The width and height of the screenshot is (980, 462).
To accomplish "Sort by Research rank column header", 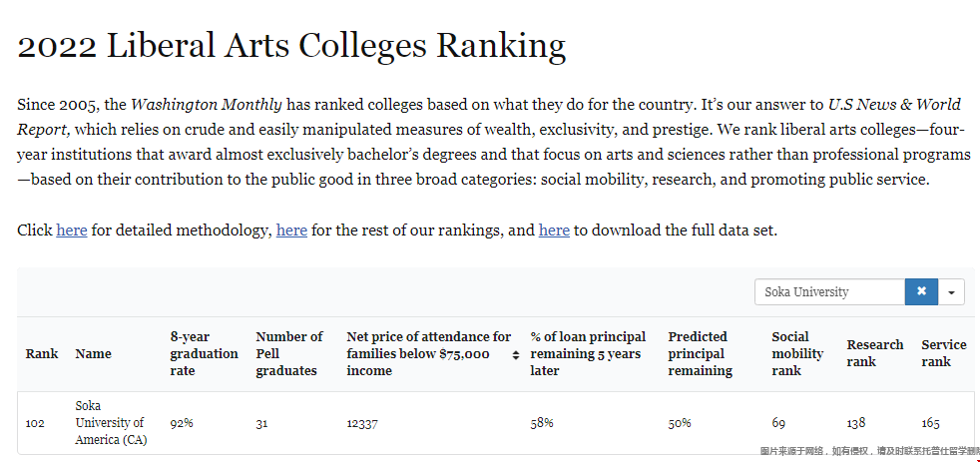I will pyautogui.click(x=874, y=353).
